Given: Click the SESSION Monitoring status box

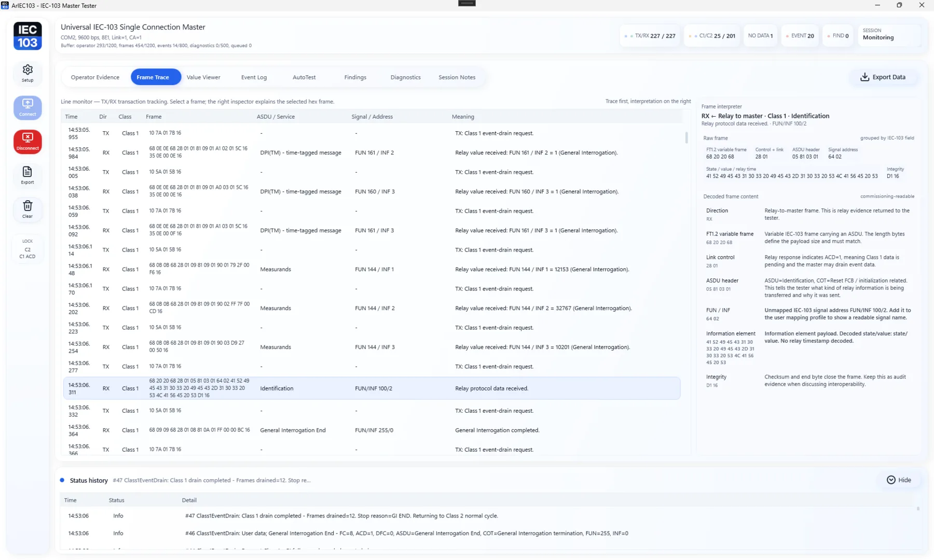Looking at the screenshot, I should [889, 36].
